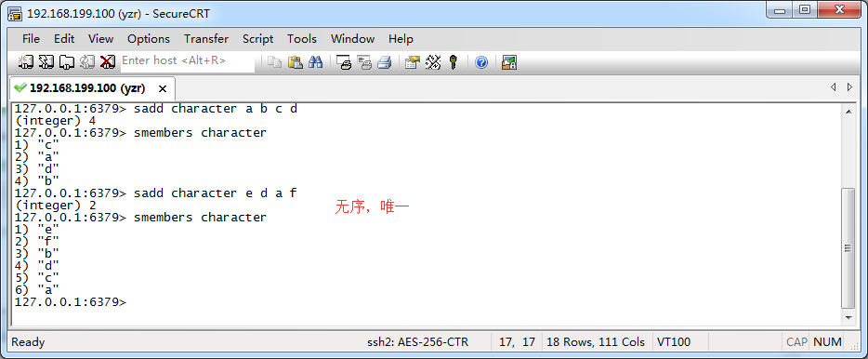868x359 pixels.
Task: Open the Tools menu
Action: (x=302, y=39)
